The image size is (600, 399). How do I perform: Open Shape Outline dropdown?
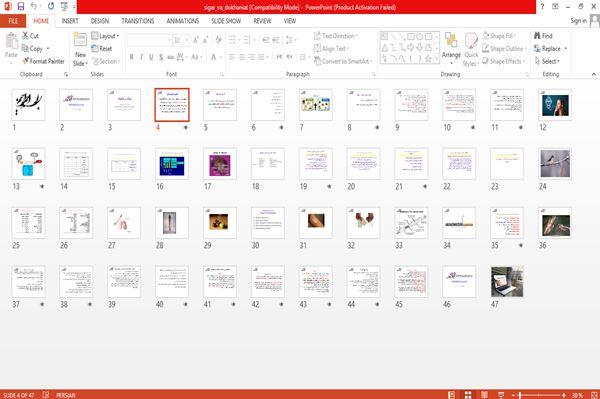[504, 49]
